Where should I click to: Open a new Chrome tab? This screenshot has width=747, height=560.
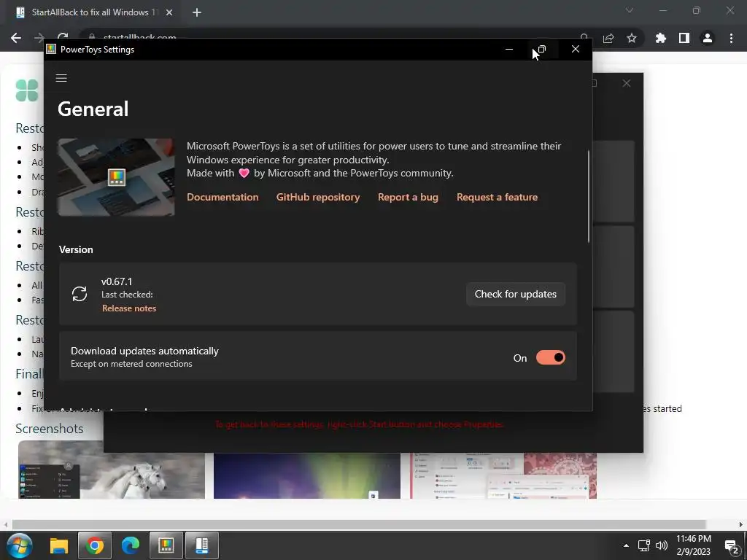pyautogui.click(x=197, y=12)
